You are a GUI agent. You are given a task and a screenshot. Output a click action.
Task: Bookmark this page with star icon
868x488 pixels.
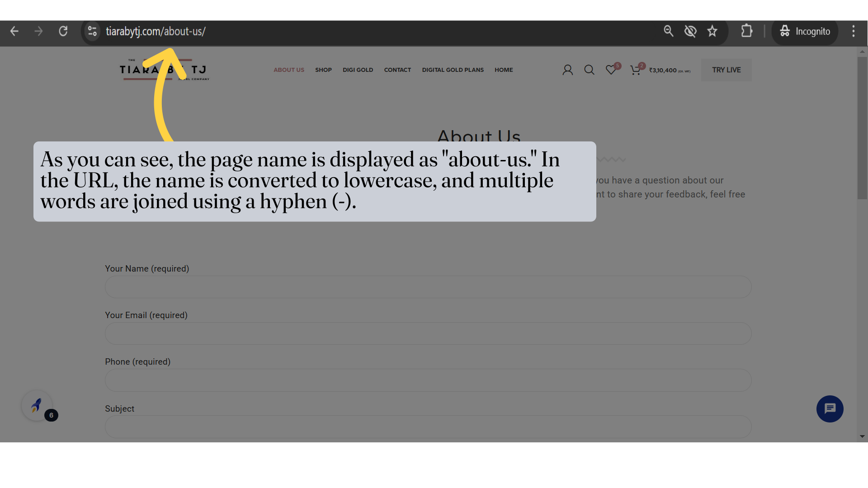coord(712,31)
